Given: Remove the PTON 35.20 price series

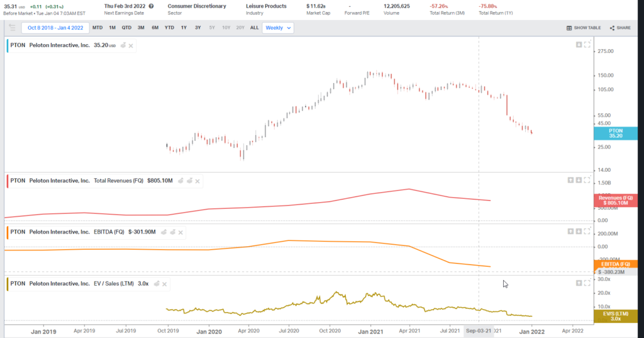Looking at the screenshot, I should point(131,46).
